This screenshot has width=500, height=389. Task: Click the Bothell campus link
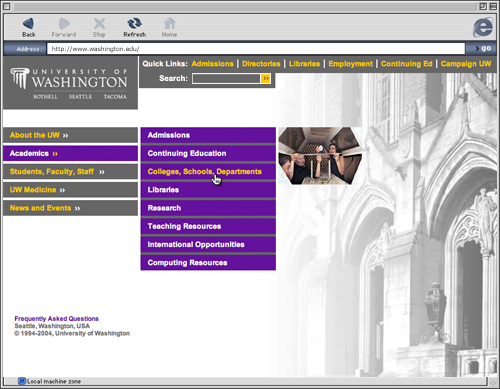(45, 97)
